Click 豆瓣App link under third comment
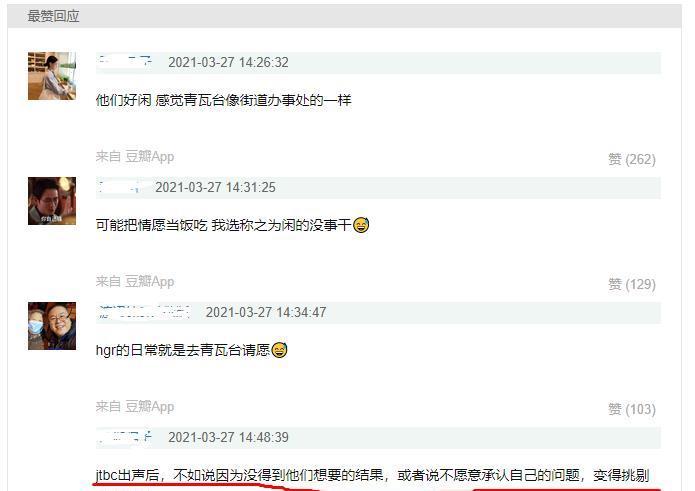 (x=150, y=406)
